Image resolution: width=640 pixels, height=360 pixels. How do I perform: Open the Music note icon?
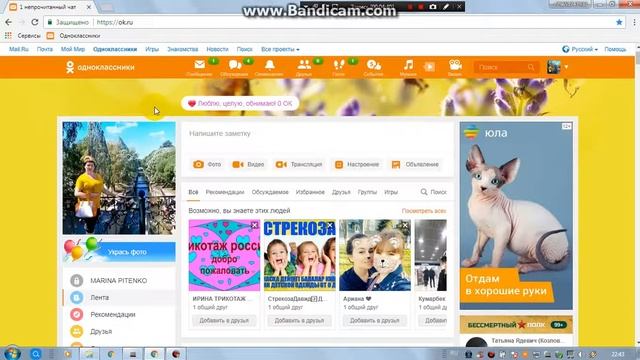(408, 64)
